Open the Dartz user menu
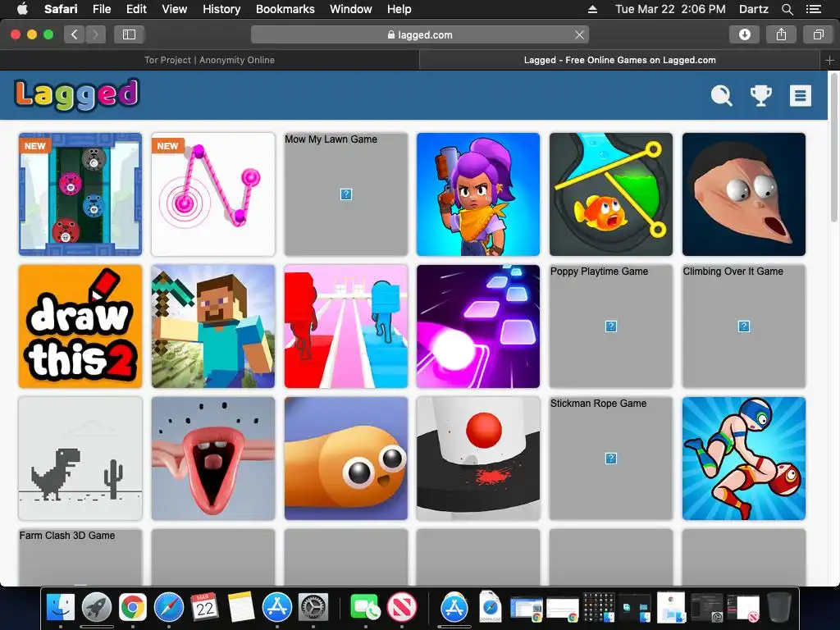The image size is (840, 630). (x=753, y=9)
